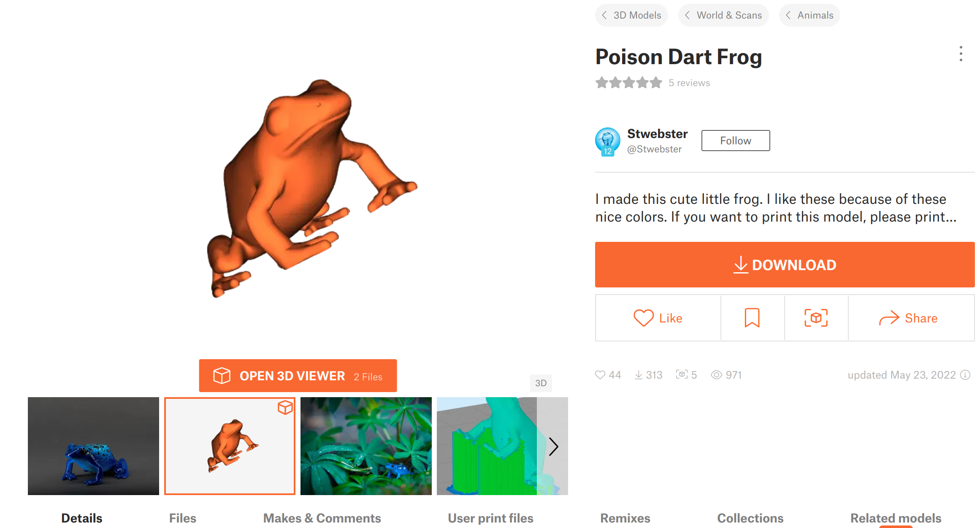Click the heart icon next to 44 likes
The image size is (980, 528).
(601, 375)
